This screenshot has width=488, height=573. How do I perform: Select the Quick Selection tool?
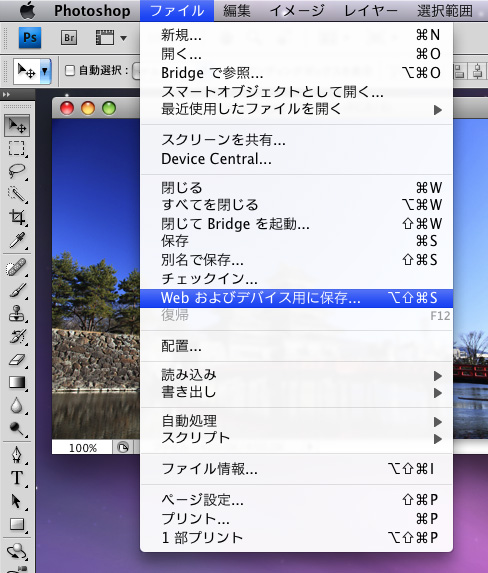point(17,194)
